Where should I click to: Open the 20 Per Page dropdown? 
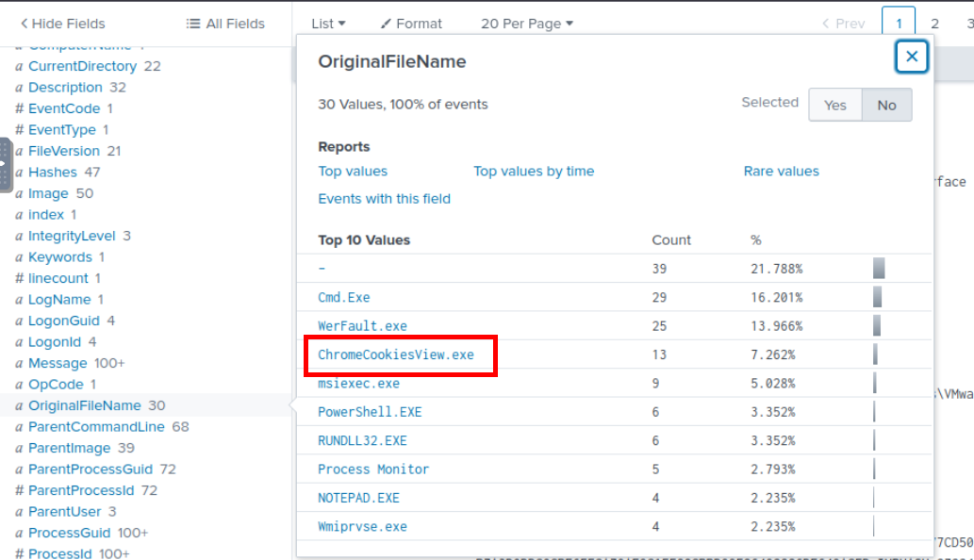tap(526, 24)
